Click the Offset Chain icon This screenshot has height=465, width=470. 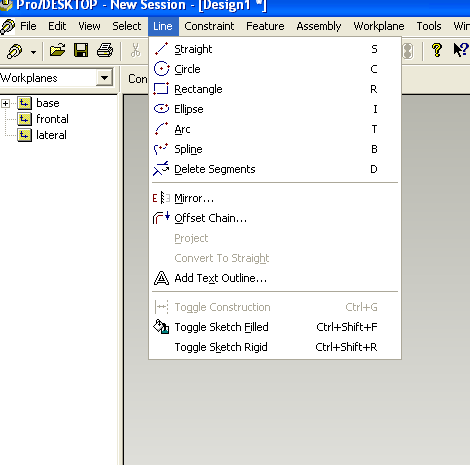(x=161, y=218)
